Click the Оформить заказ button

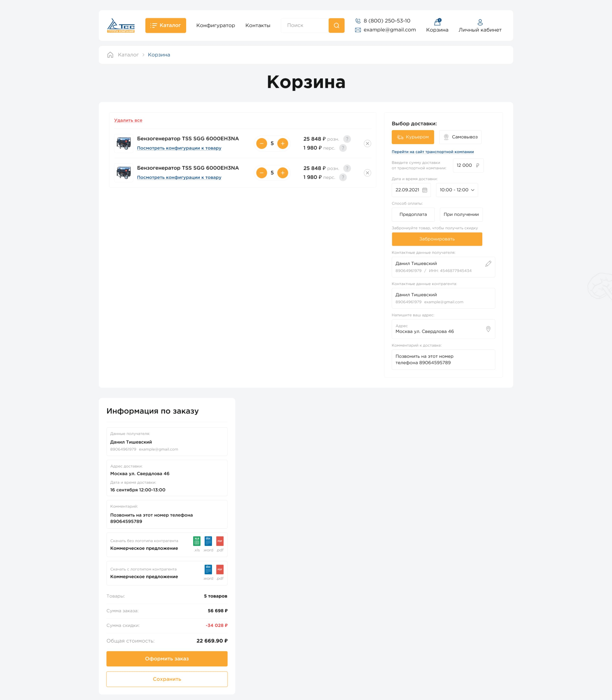[167, 658]
